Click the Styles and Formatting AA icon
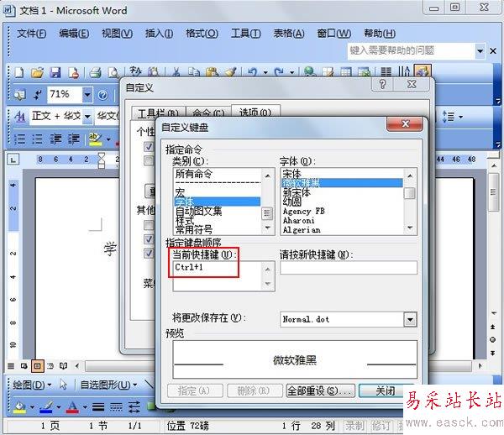This screenshot has height=435, width=504. [20, 116]
